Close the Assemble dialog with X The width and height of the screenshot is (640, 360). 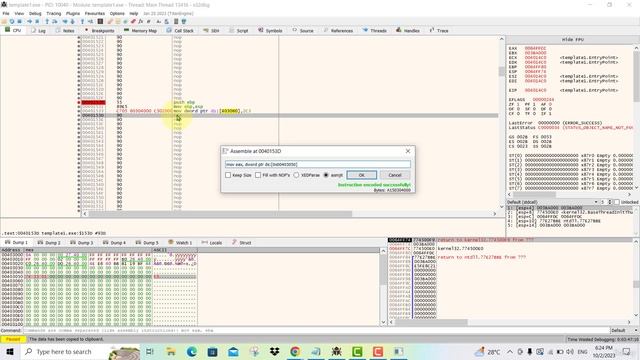[x=408, y=151]
